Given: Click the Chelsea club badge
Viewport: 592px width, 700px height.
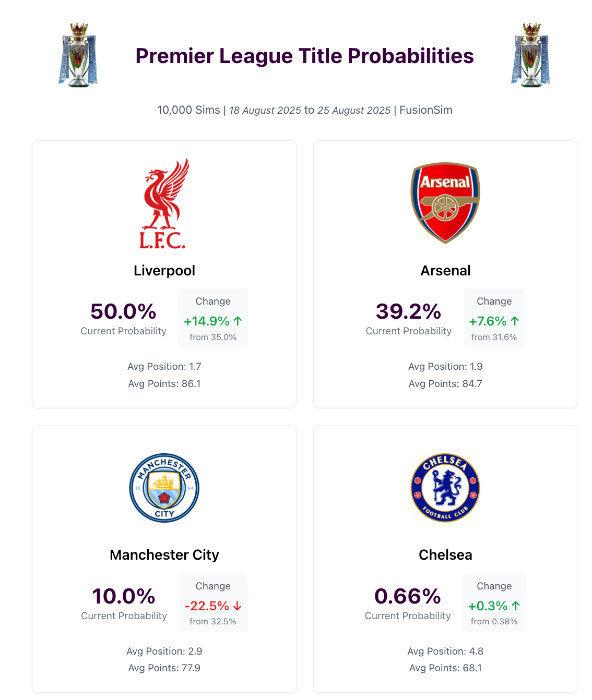Looking at the screenshot, I should click(x=445, y=488).
